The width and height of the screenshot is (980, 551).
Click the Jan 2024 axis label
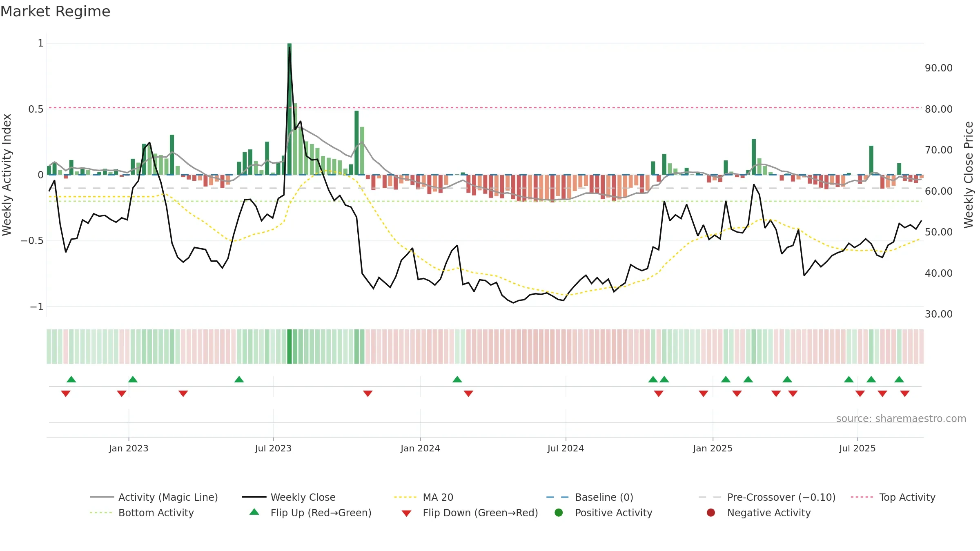click(x=420, y=449)
